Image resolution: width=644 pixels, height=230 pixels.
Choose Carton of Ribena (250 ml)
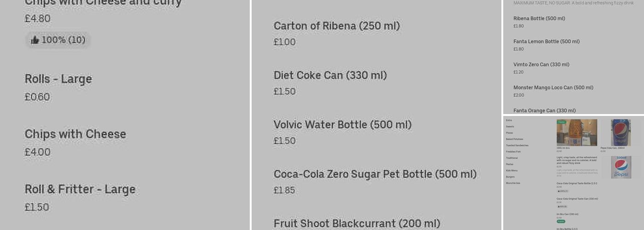tap(336, 26)
